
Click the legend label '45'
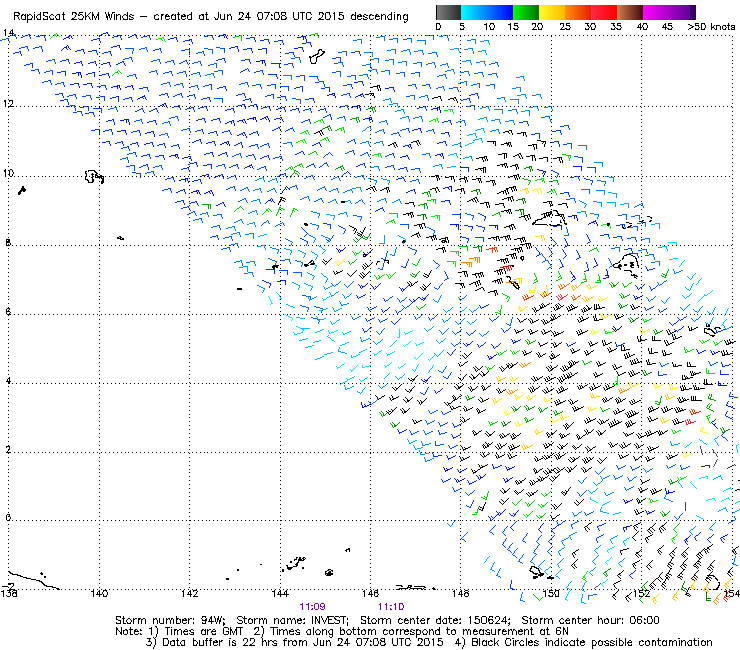tap(667, 27)
